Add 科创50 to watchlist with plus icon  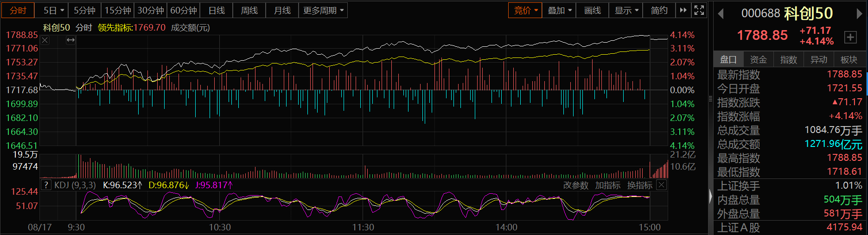click(850, 38)
